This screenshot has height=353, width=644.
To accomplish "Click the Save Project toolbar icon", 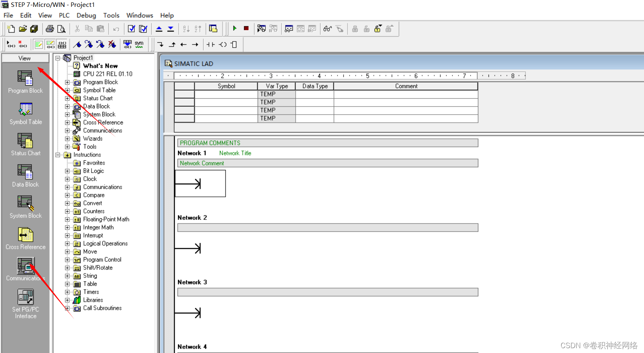I will pyautogui.click(x=34, y=29).
